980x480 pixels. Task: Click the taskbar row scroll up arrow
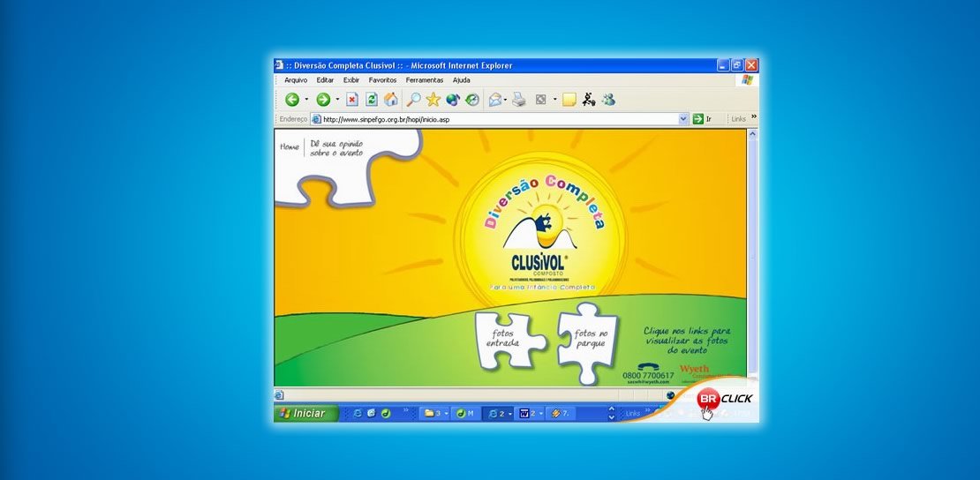pyautogui.click(x=611, y=409)
